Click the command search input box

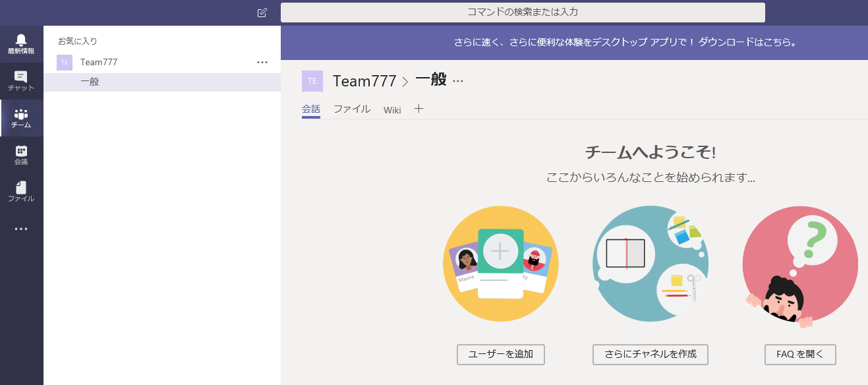523,13
